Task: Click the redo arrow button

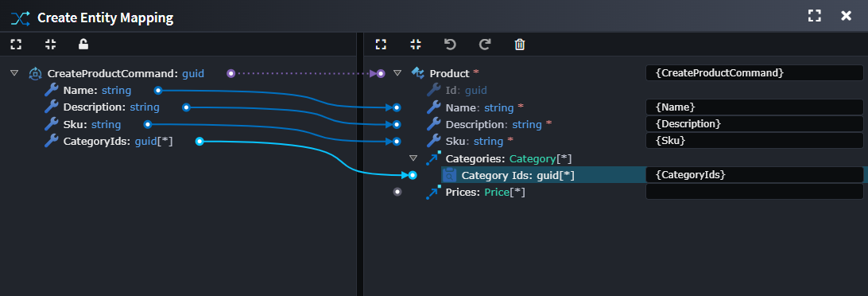Action: click(x=485, y=45)
